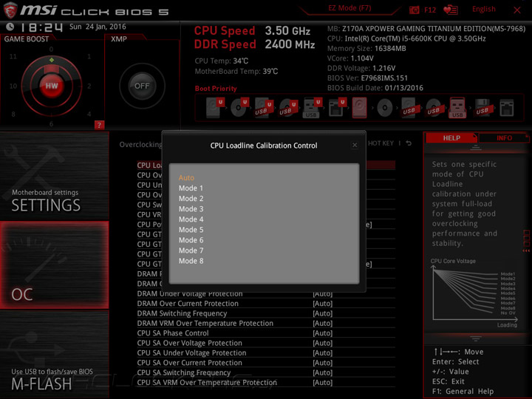
Task: Choose Mode 3 loadline calibration
Action: coord(191,209)
